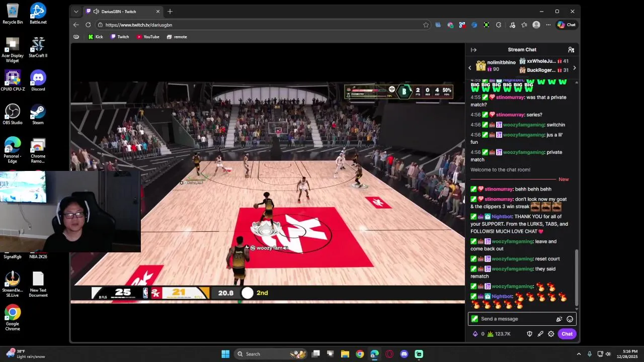This screenshot has width=644, height=362.
Task: Open the YouTube bookmark
Action: point(148,37)
